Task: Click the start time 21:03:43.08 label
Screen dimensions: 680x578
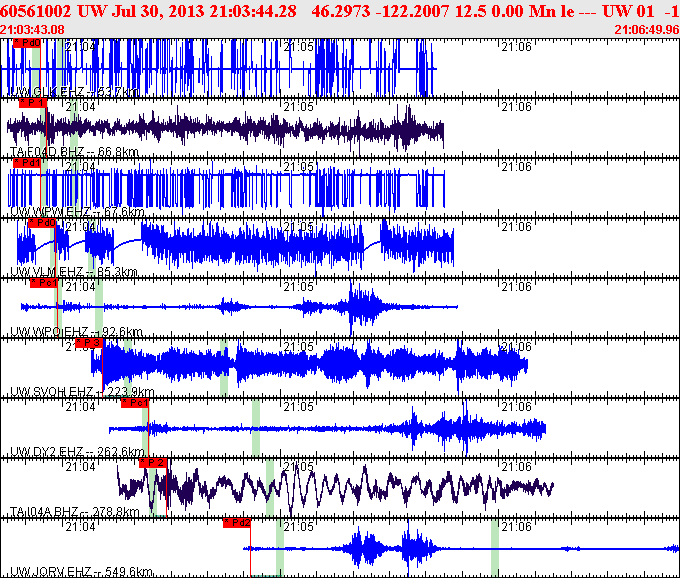Action: coord(32,30)
